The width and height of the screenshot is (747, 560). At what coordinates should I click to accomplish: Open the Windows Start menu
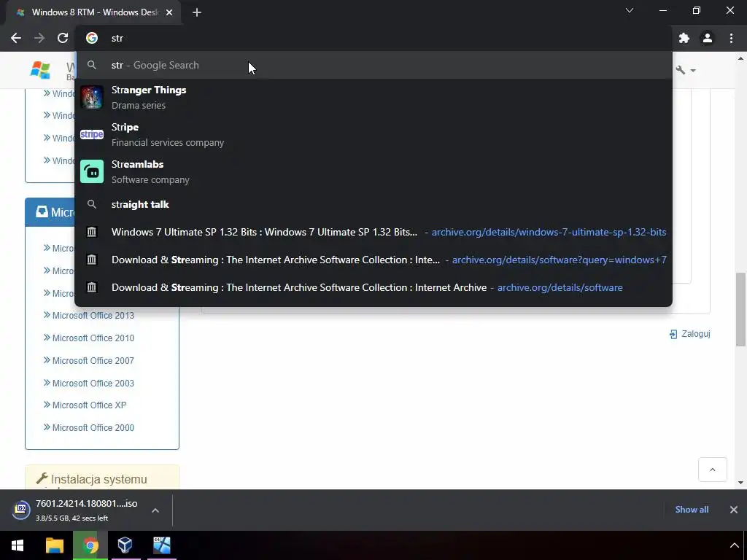click(18, 545)
